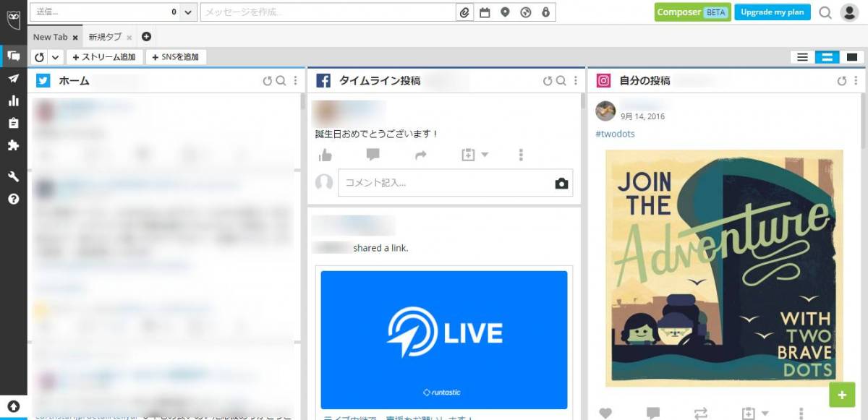Refresh the Instagram 自分の投稿 stream

(842, 81)
